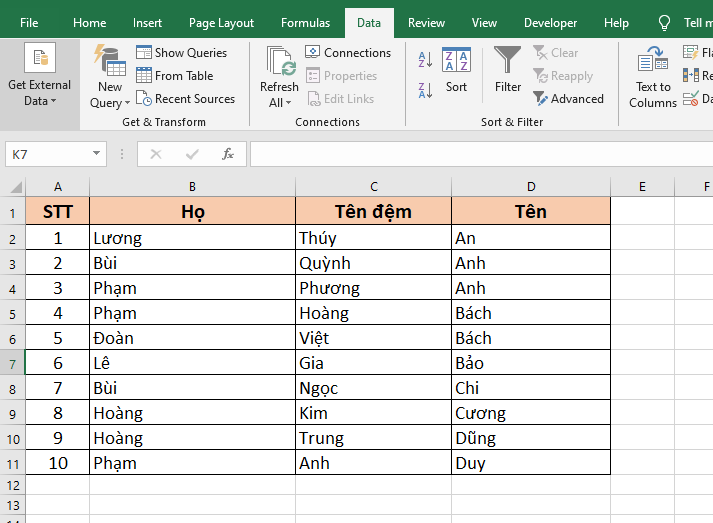Click the Insert Function fx icon

coord(228,154)
